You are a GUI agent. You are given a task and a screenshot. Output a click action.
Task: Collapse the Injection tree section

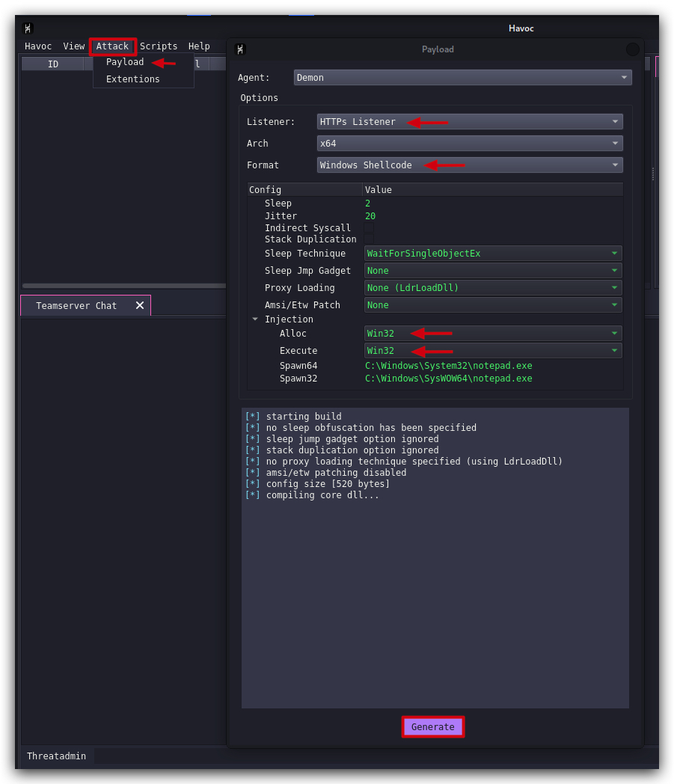point(255,319)
